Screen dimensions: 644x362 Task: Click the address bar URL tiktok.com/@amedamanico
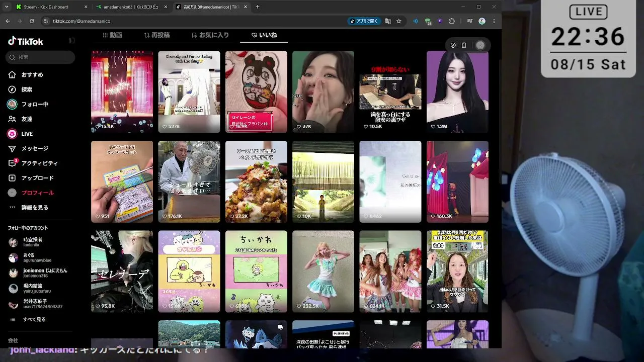82,21
